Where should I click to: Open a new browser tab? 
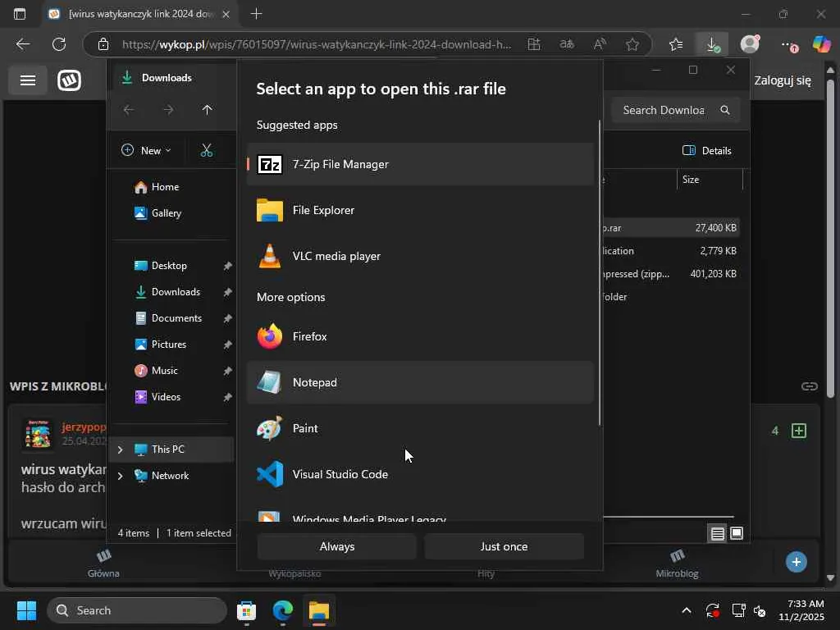(x=257, y=14)
